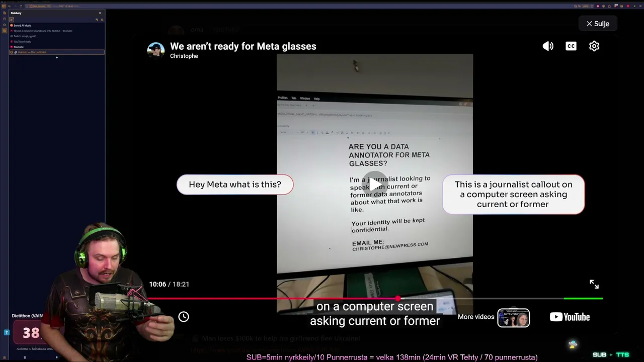The width and height of the screenshot is (644, 362).
Task: Close the embedded player with the Sulje button
Action: 598,24
